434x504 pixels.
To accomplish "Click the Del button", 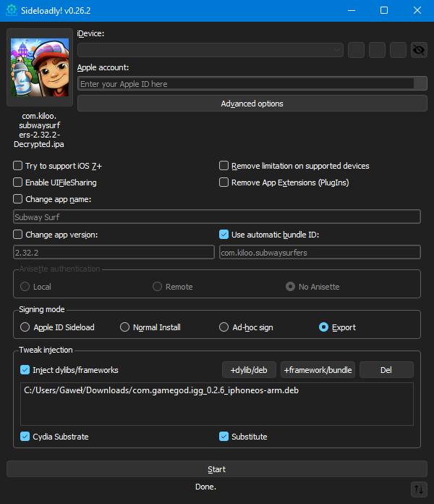I will pos(386,370).
